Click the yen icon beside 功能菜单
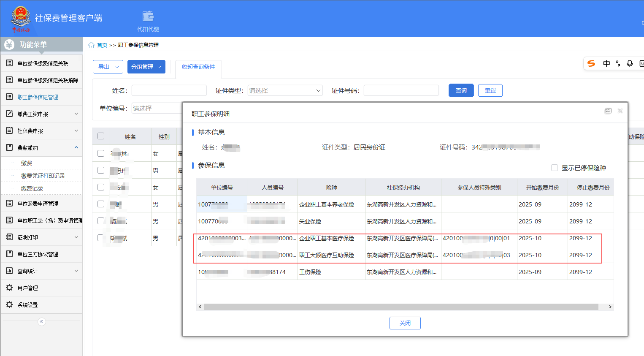Viewport: 644px width, 356px height. click(x=9, y=45)
